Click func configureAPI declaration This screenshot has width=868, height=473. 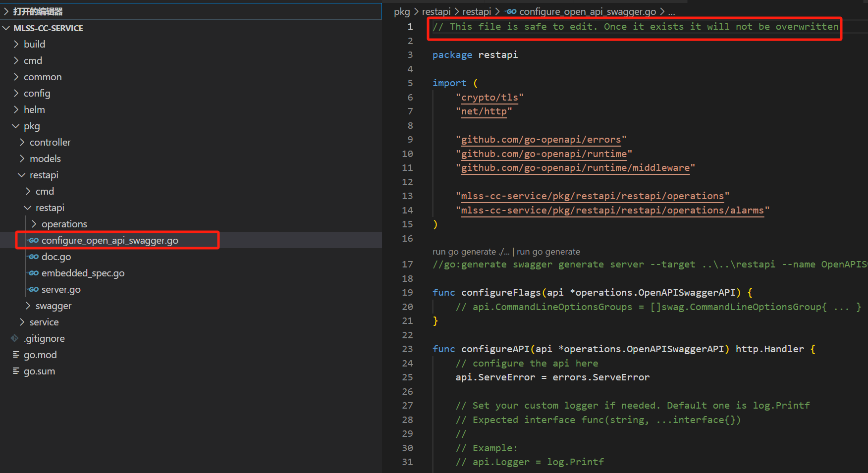coord(624,349)
